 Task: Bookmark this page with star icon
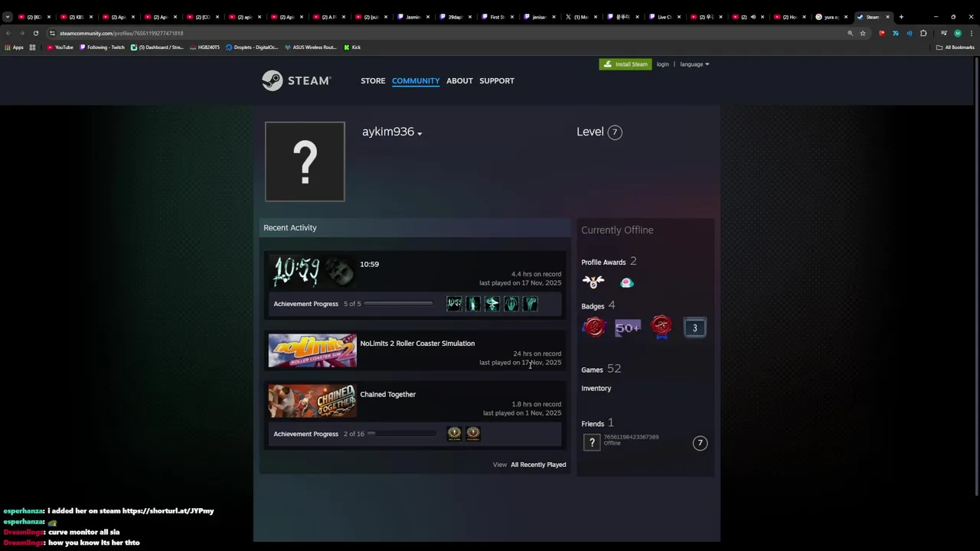pyautogui.click(x=863, y=33)
